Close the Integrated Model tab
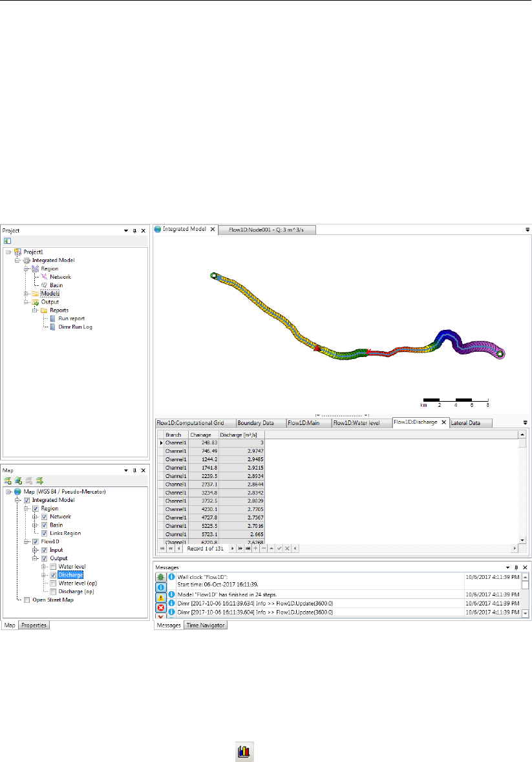Viewport: 532px width, 762px height. coord(213,230)
